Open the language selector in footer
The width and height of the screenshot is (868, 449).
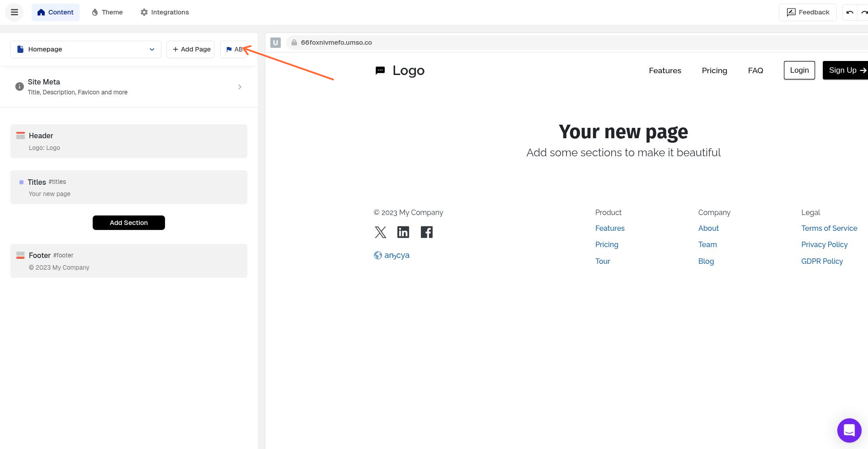[392, 255]
